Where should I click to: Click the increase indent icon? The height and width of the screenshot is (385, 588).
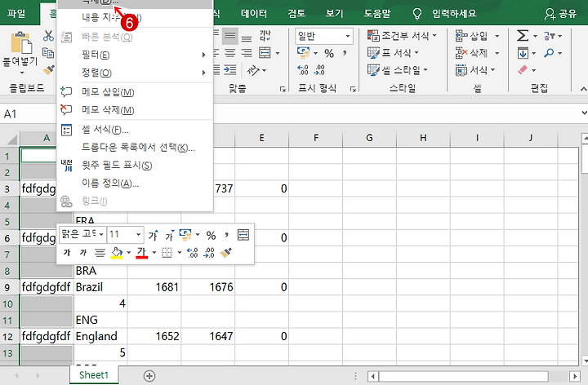point(230,70)
